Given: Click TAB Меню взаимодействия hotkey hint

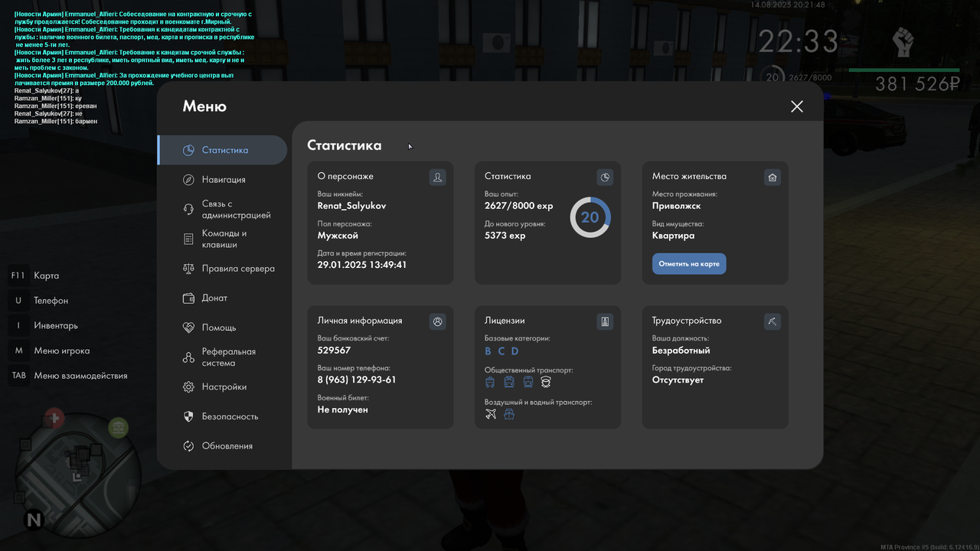Looking at the screenshot, I should [68, 376].
